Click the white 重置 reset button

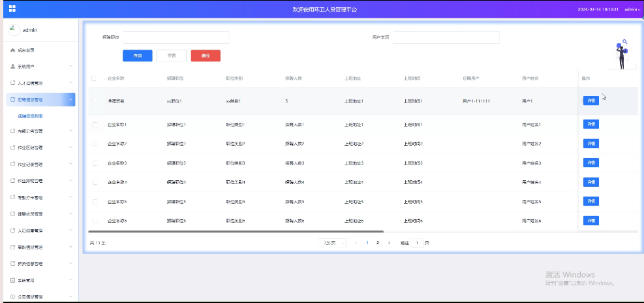coord(172,56)
